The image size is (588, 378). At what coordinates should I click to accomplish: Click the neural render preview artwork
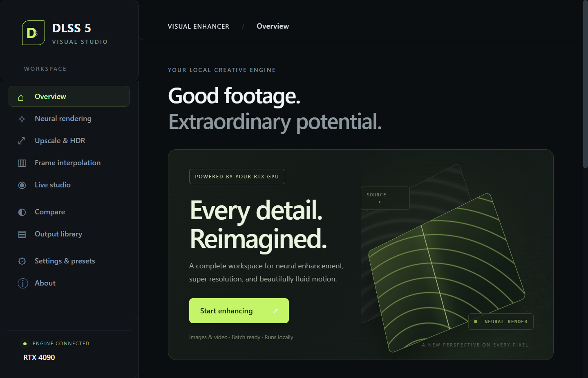click(x=447, y=272)
